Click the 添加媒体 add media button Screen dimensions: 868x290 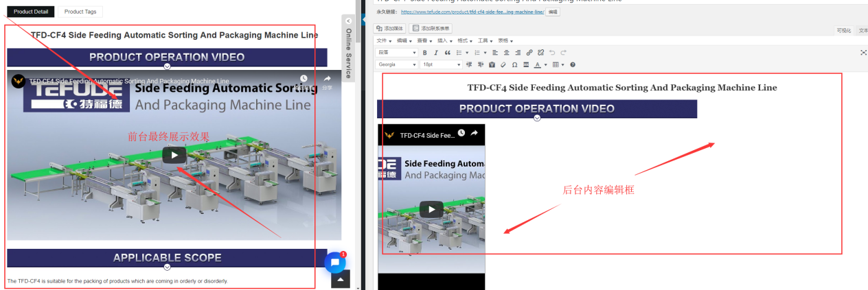389,28
